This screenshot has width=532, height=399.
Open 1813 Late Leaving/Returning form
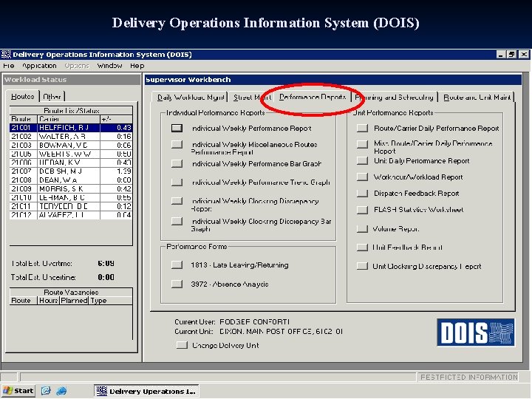177,265
